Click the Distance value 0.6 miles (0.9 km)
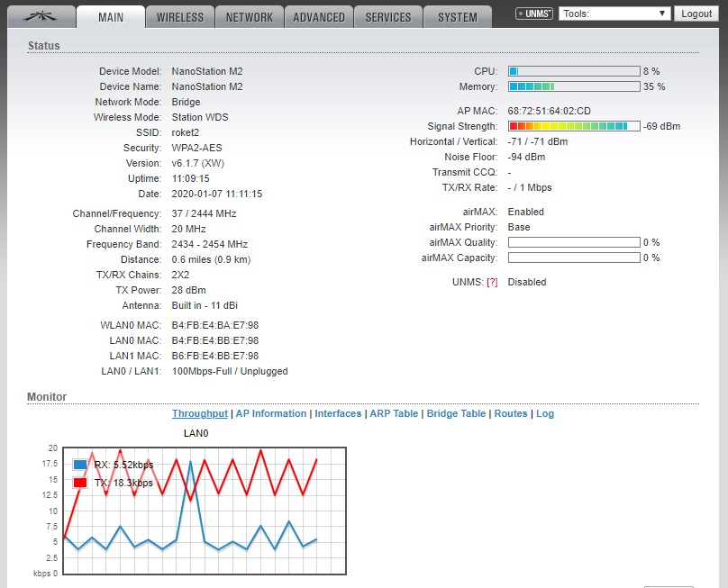This screenshot has height=588, width=728. (x=211, y=259)
